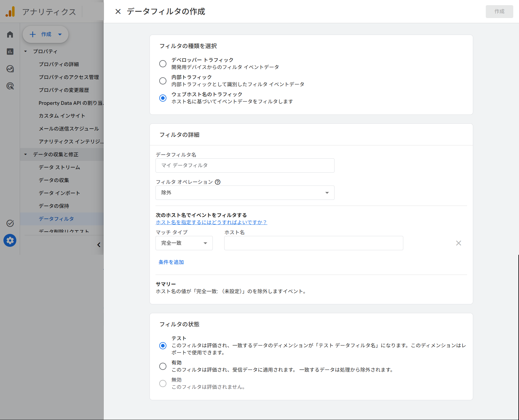Open データの保持 item

(54, 206)
